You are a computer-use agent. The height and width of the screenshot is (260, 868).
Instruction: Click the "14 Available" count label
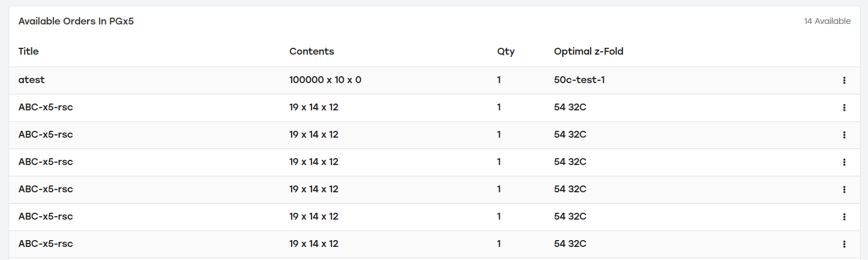[827, 21]
